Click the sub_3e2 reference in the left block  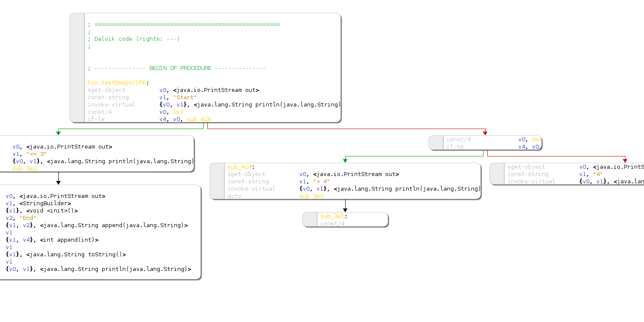click(x=24, y=169)
